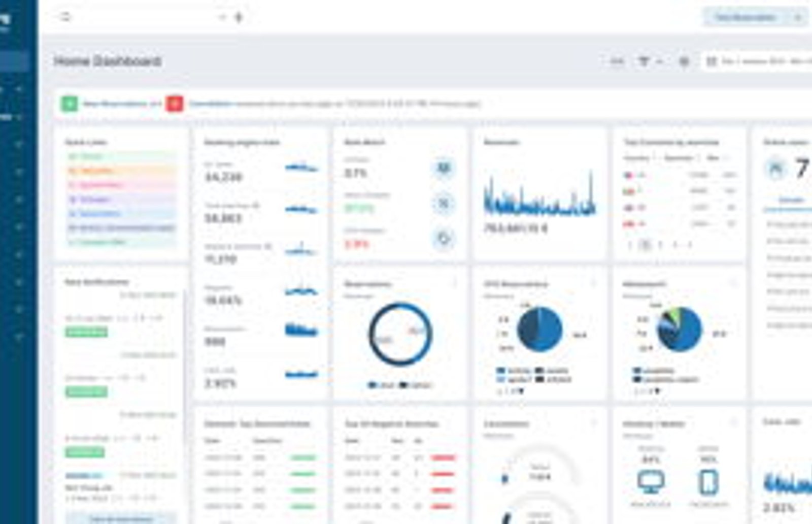This screenshot has height=524, width=812.
Task: Click footer button of the notifications card
Action: [x=122, y=518]
